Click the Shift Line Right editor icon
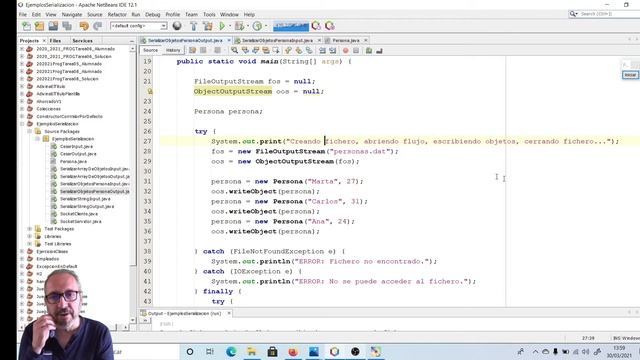 click(x=333, y=51)
